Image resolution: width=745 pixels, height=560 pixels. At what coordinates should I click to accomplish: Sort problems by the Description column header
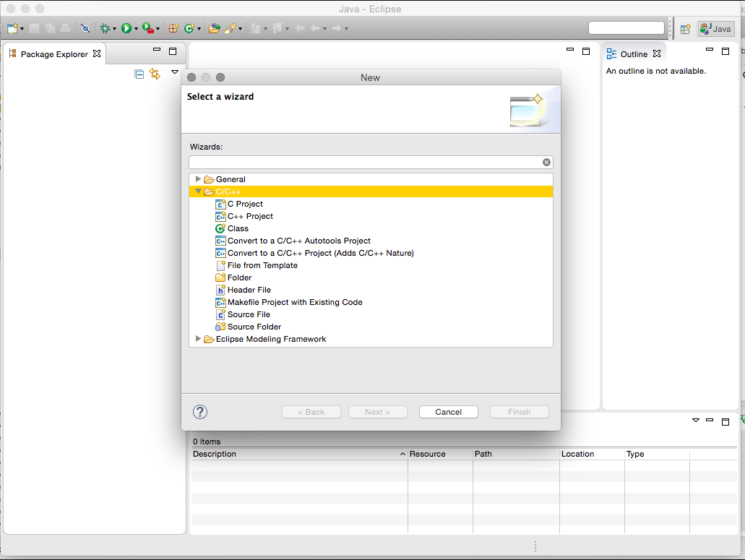tap(299, 454)
